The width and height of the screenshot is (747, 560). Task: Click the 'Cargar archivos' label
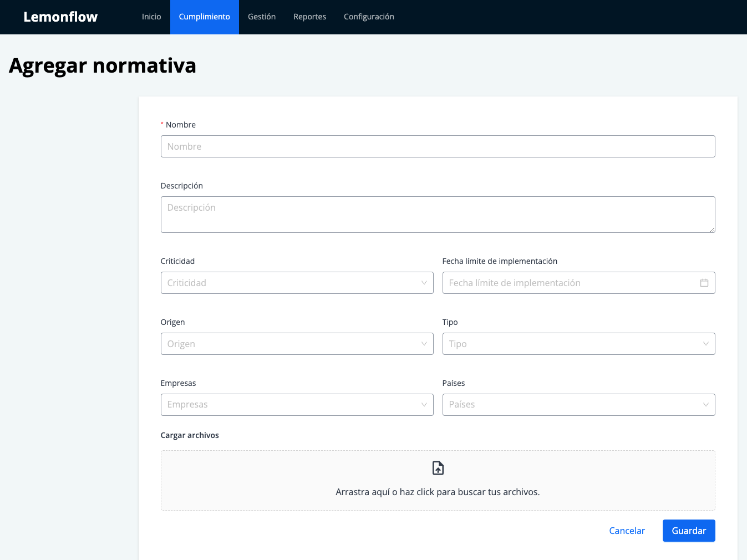190,435
